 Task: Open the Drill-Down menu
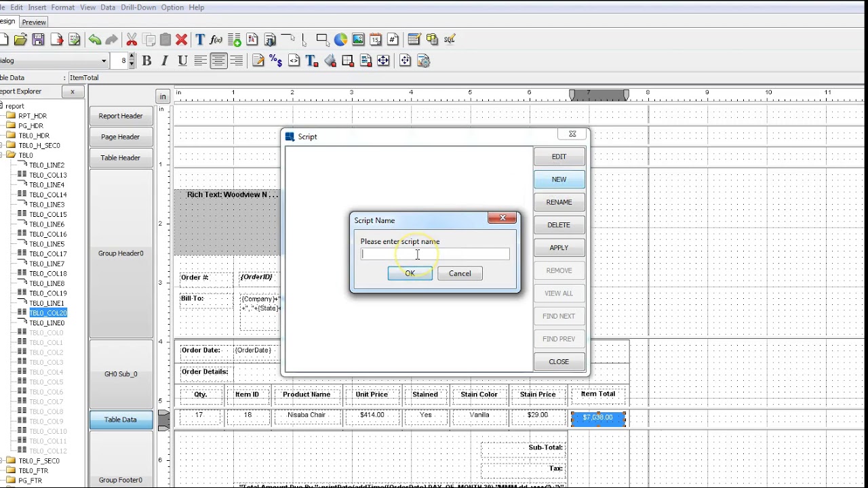click(138, 7)
